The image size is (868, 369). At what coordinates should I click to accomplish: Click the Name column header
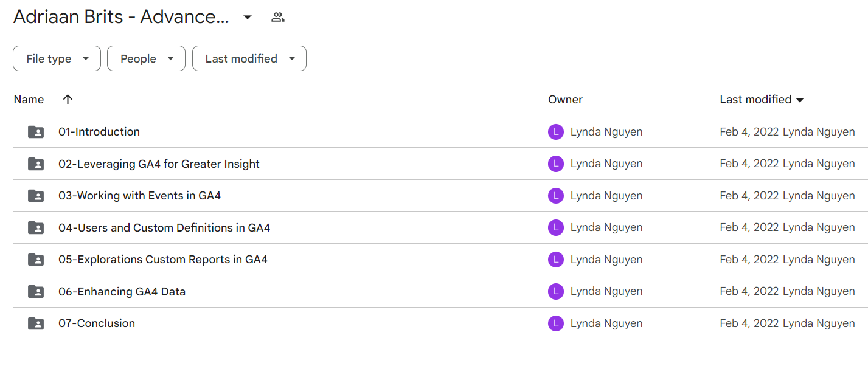click(29, 100)
